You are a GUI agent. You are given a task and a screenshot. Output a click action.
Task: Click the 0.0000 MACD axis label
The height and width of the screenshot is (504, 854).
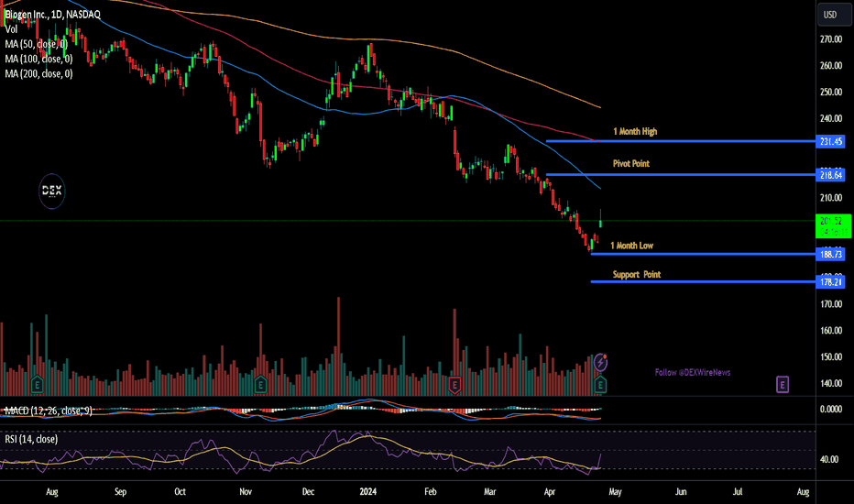(x=831, y=410)
